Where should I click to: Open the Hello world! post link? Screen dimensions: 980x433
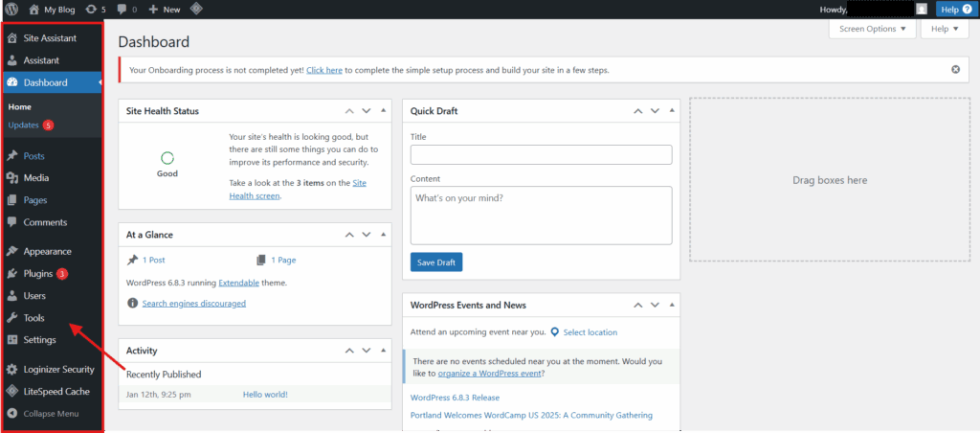(x=265, y=395)
